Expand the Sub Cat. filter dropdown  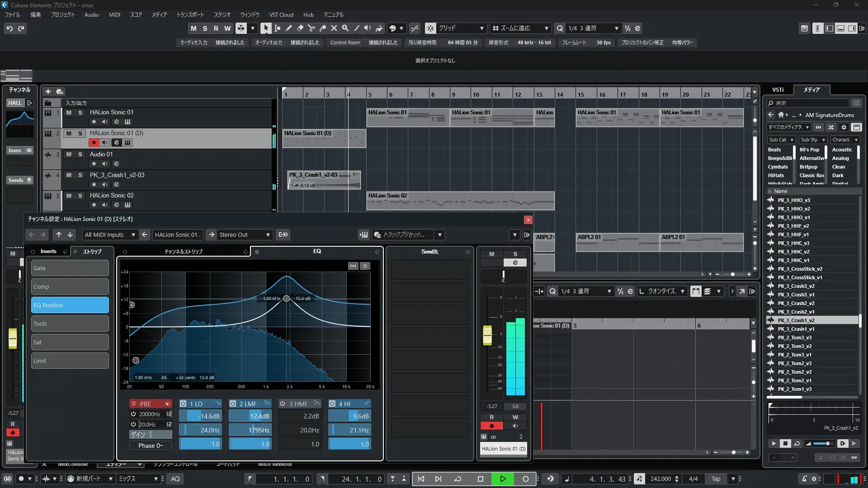click(781, 140)
